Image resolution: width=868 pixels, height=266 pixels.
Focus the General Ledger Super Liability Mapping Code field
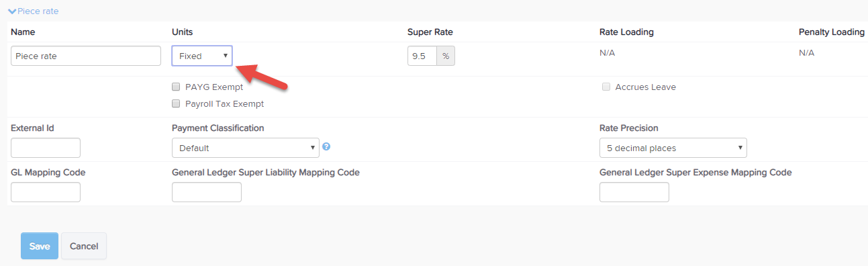tap(207, 192)
